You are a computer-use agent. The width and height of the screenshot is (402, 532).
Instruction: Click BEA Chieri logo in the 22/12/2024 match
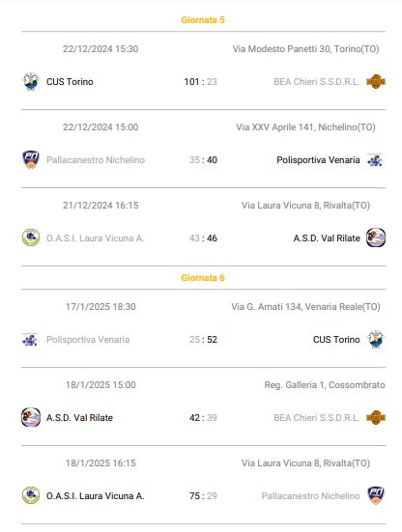[x=376, y=82]
